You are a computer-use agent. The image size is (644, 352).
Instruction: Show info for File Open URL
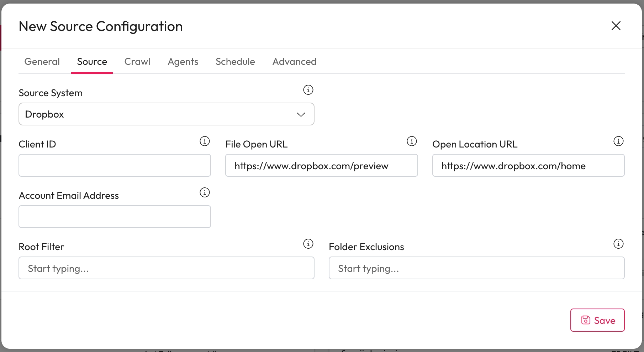[x=412, y=141]
